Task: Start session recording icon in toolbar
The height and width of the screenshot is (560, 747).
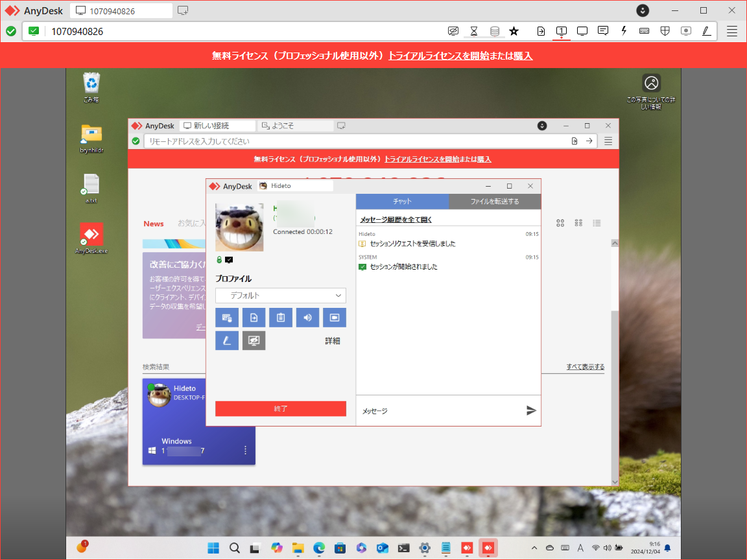Action: 686,31
